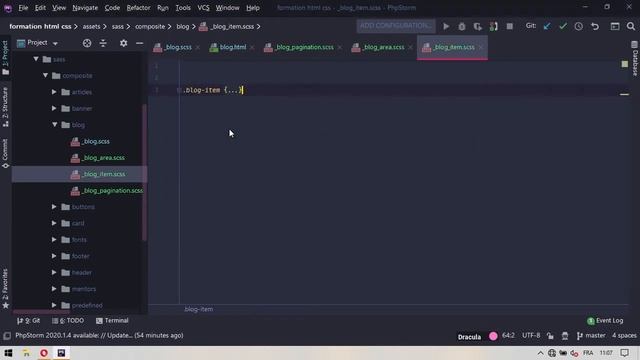Hide the Project panel with the minus icon
640x360 pixels.
[140, 43]
